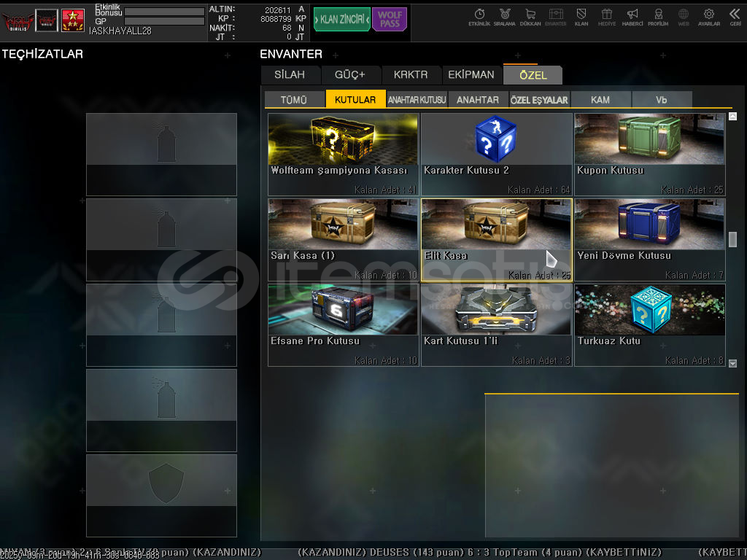Click the GP progress bar
The height and width of the screenshot is (560, 747).
[x=164, y=21]
